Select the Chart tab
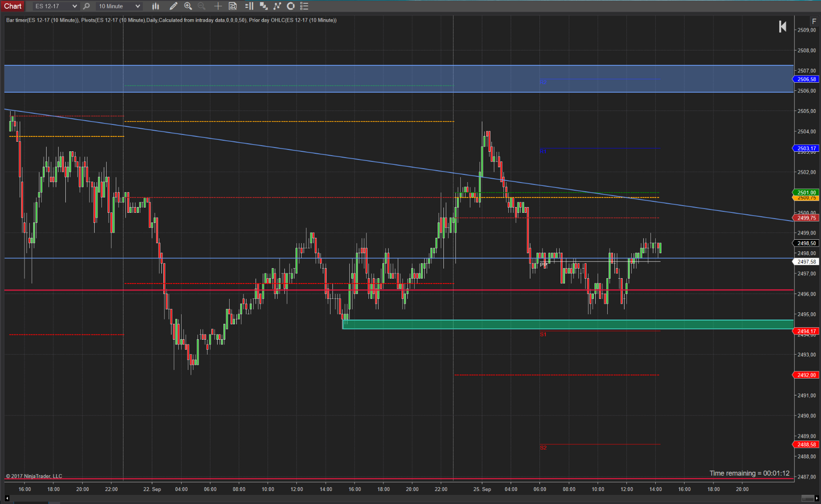Screen dimensions: 821x504 [x=13, y=6]
